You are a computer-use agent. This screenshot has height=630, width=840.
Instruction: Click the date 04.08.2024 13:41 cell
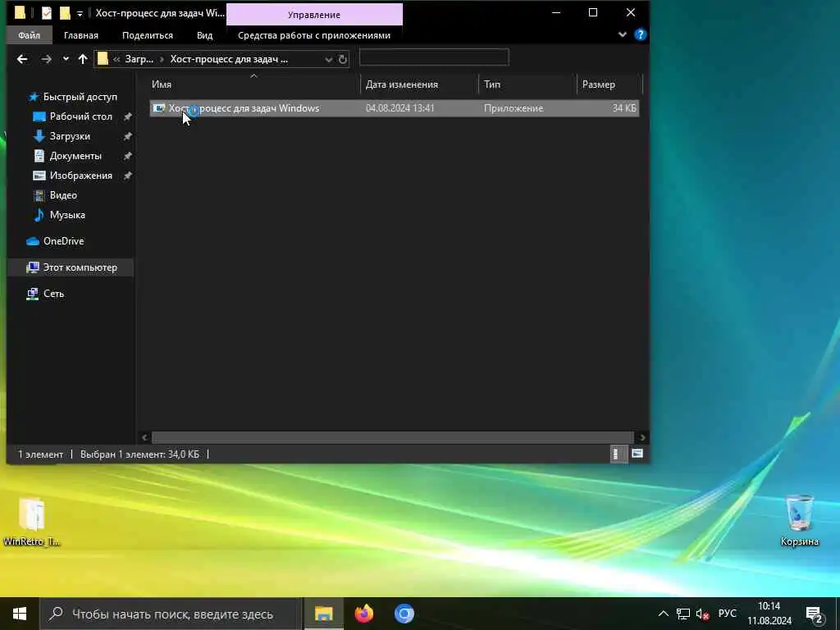399,108
